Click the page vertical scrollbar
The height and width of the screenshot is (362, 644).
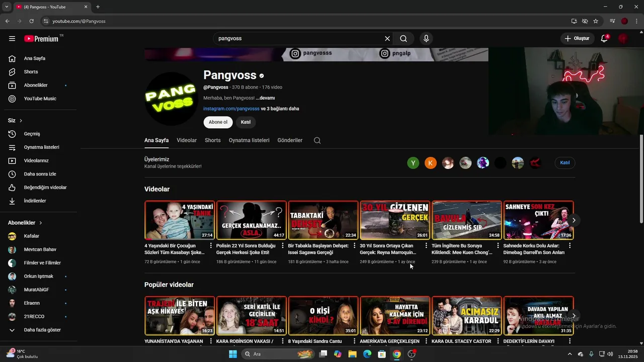click(641, 179)
